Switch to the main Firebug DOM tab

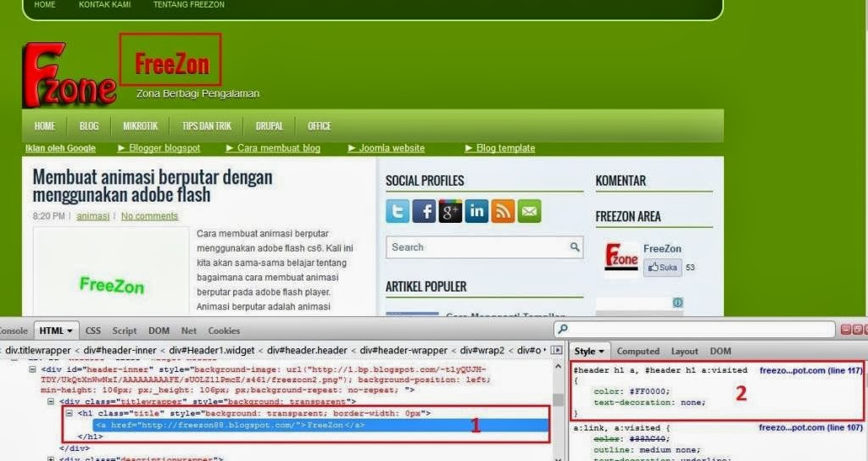point(159,330)
